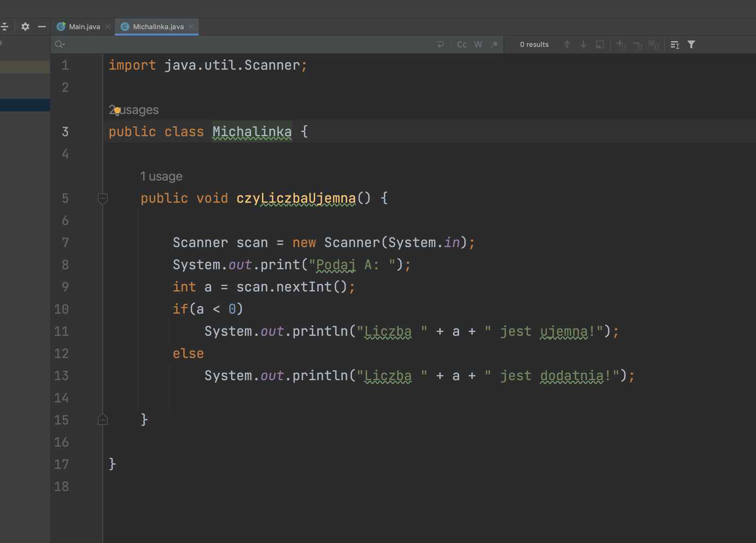Close the Main.java tab
This screenshot has width=756, height=543.
click(108, 26)
